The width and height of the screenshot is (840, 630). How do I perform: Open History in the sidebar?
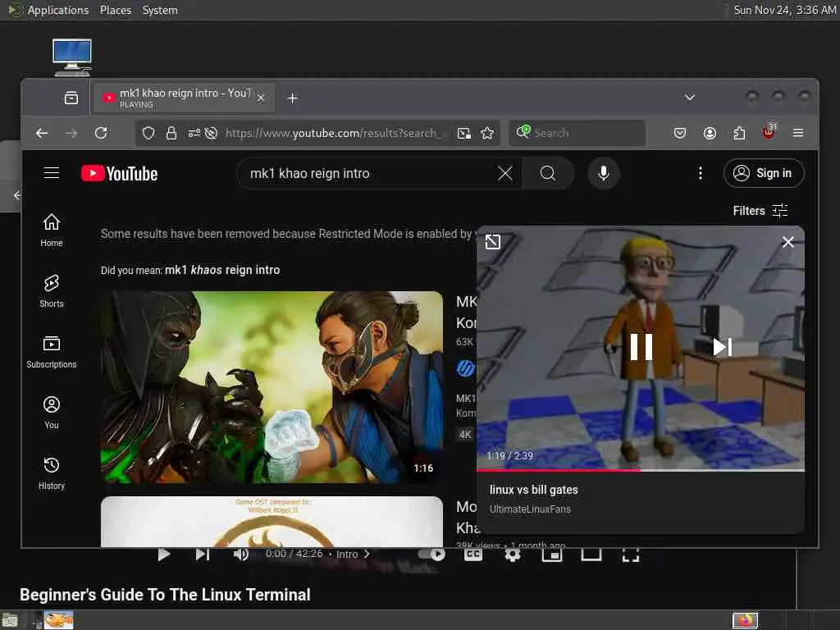click(x=52, y=473)
